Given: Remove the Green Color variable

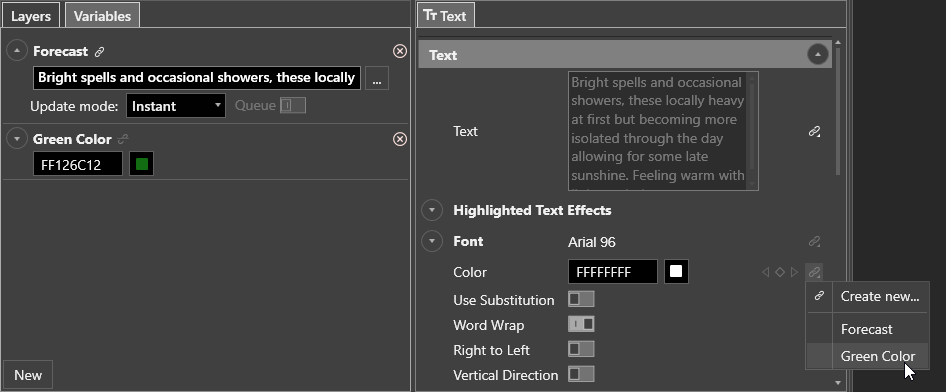Looking at the screenshot, I should (x=399, y=139).
